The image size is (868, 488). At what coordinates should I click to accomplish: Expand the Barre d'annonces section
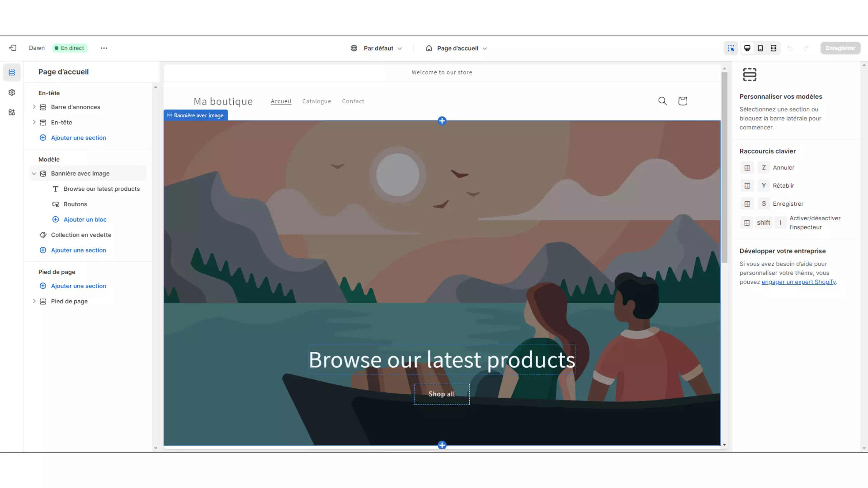click(x=34, y=107)
